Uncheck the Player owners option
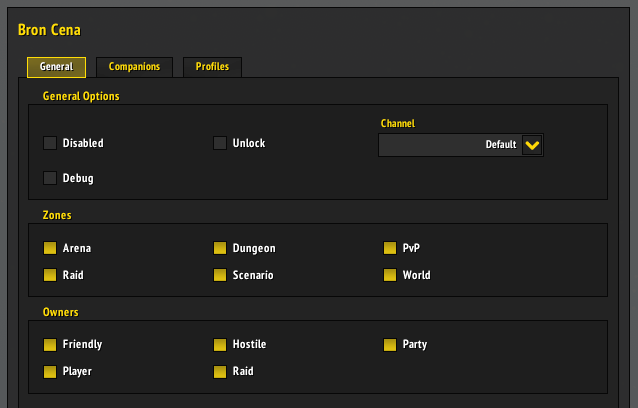Viewport: 638px width, 408px height. (x=50, y=372)
